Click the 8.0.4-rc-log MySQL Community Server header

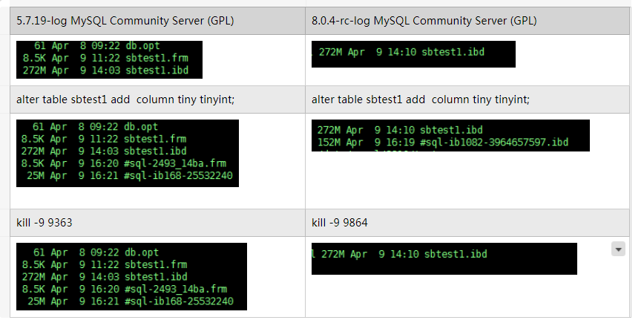(x=424, y=20)
